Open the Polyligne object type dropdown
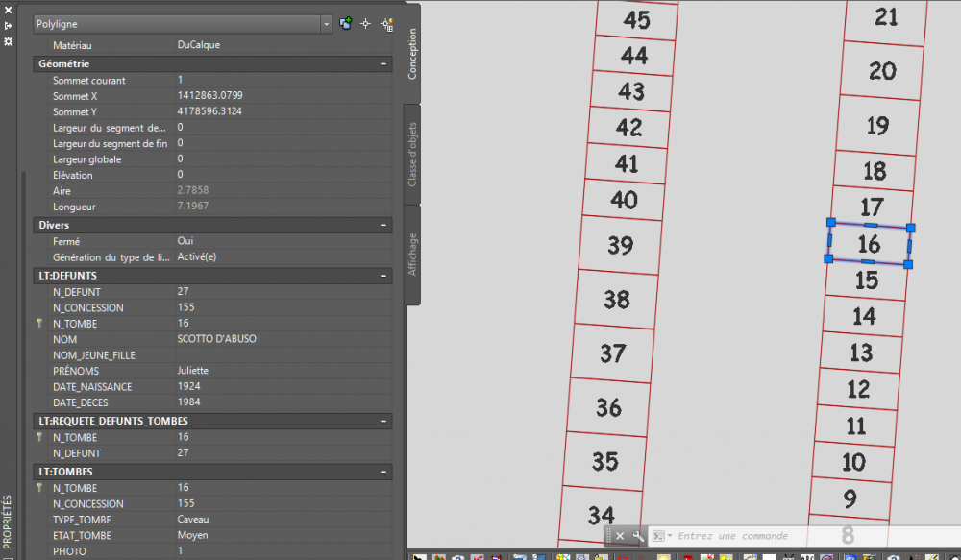Image resolution: width=961 pixels, height=560 pixels. (x=183, y=24)
